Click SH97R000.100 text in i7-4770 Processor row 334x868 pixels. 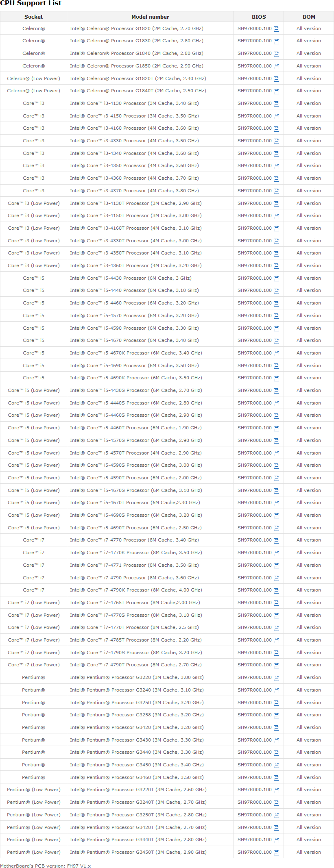255,540
